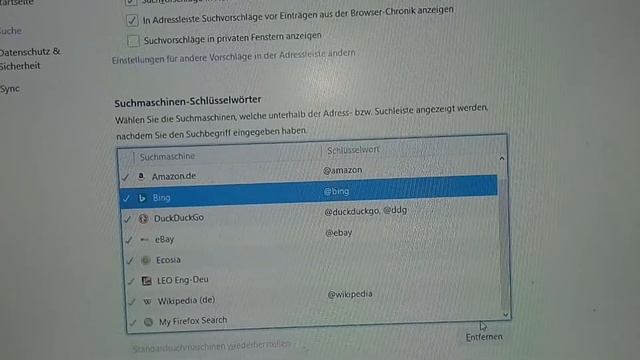Select the Bing row name
The width and height of the screenshot is (640, 360).
click(162, 198)
